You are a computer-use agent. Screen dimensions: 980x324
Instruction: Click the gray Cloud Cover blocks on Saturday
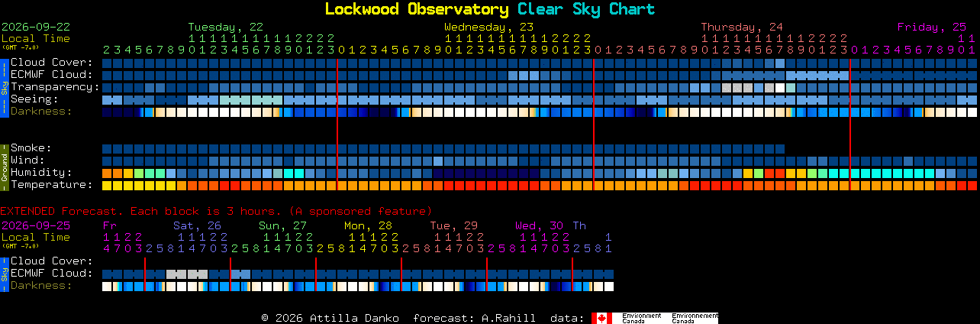[x=187, y=274]
